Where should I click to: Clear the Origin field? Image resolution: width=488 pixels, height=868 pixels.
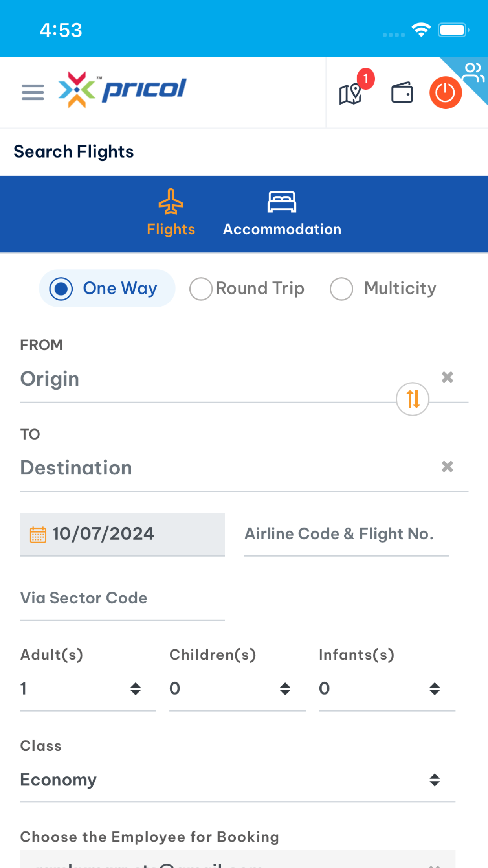448,377
